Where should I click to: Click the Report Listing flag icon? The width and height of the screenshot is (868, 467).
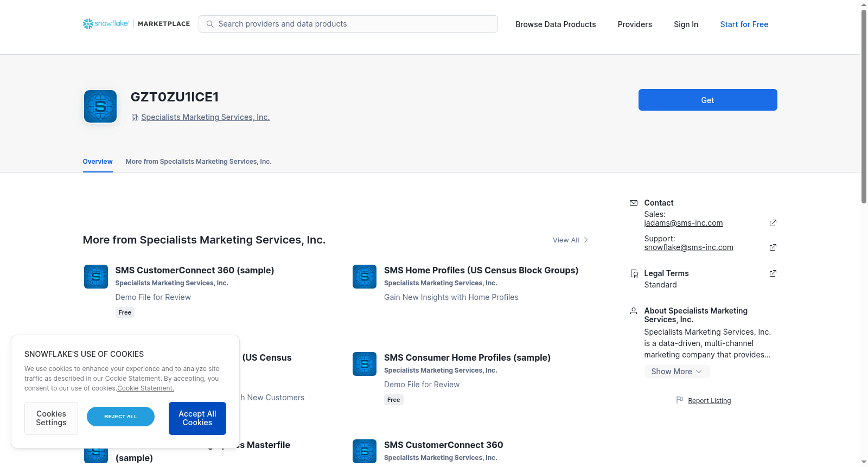coord(680,400)
